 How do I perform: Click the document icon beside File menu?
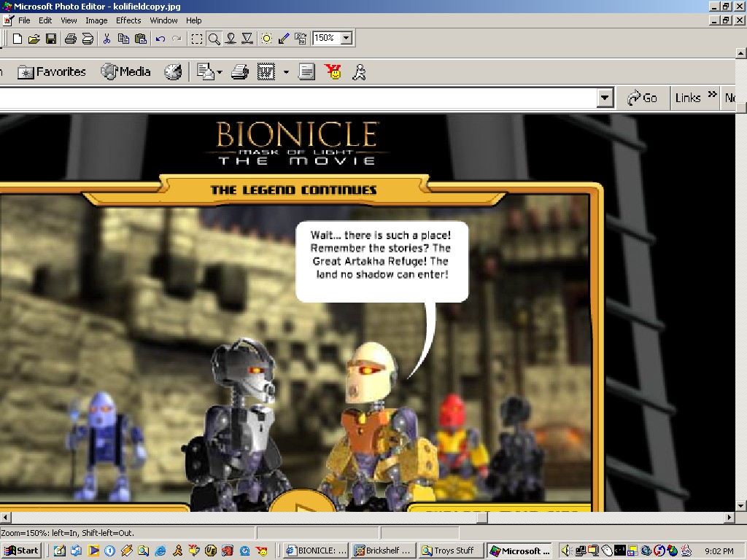[8, 20]
